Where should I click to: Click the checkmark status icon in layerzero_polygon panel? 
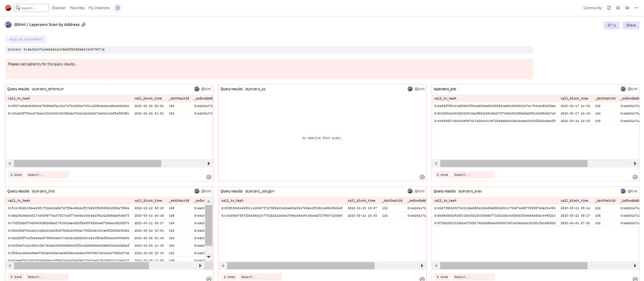(x=422, y=279)
